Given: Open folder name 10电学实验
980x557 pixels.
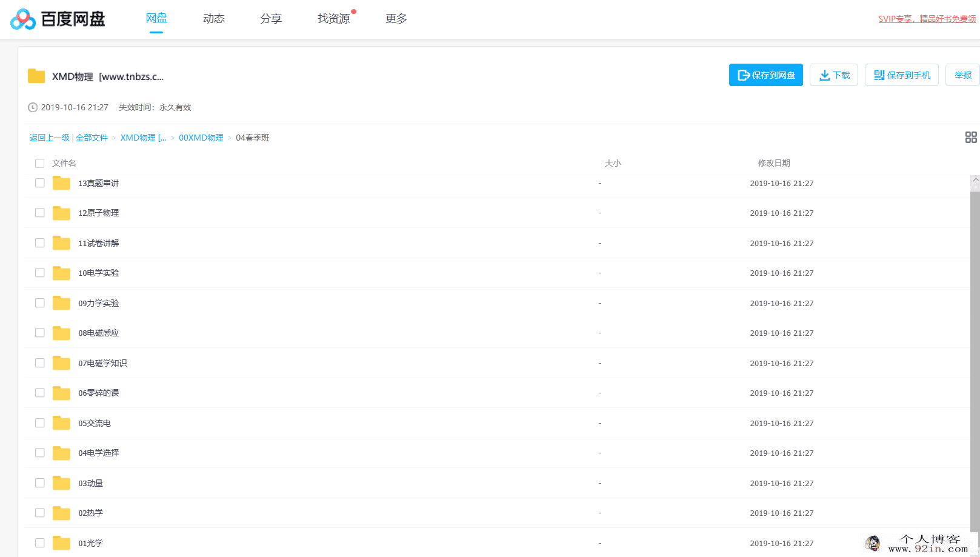Looking at the screenshot, I should coord(99,273).
